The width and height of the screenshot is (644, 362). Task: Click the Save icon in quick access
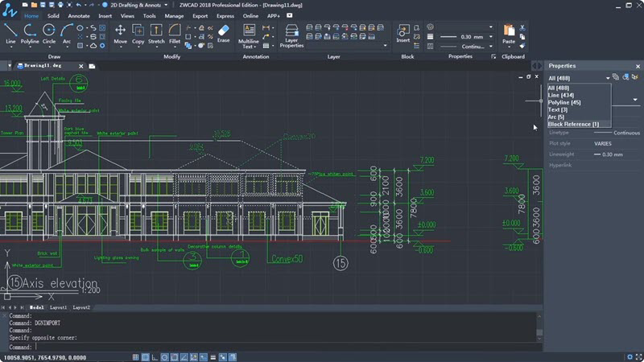coord(43,5)
